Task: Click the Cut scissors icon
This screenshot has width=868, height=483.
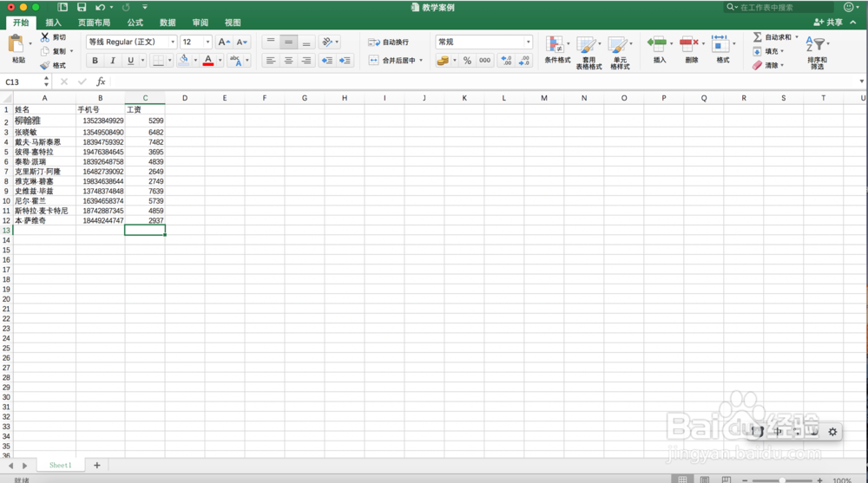Action: [45, 36]
